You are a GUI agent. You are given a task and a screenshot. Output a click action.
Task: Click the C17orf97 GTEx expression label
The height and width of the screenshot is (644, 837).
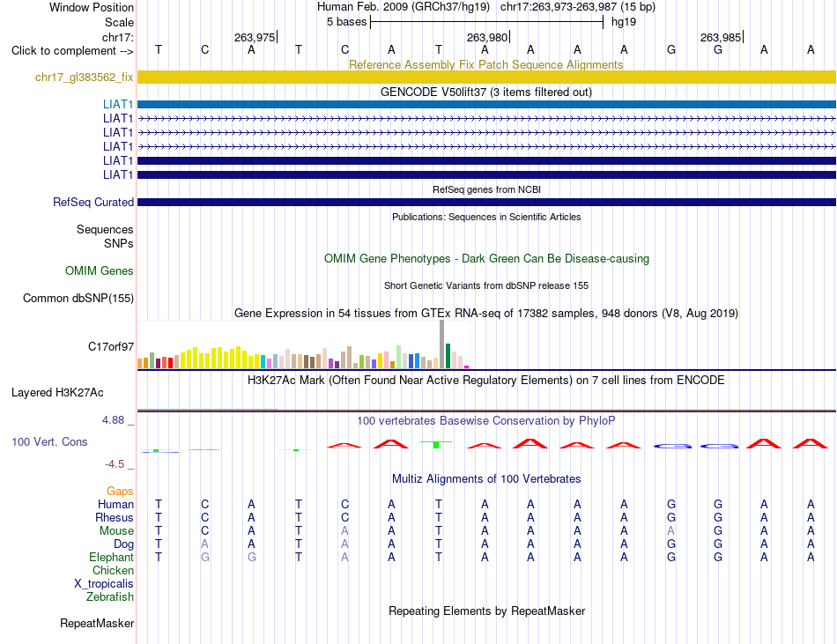[x=110, y=347]
